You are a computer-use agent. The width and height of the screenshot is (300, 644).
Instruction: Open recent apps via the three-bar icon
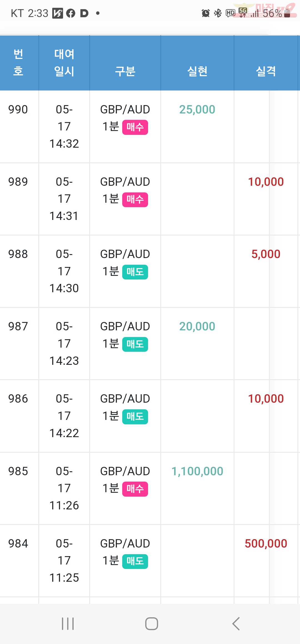tap(68, 623)
